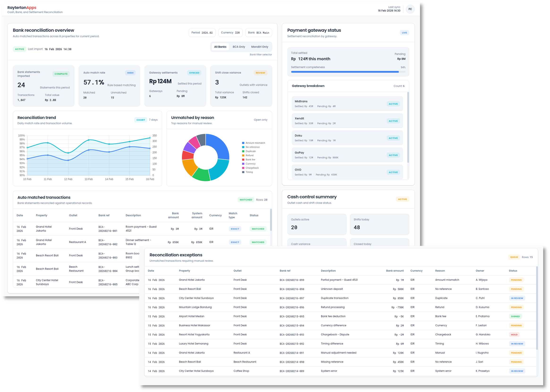
Task: Switch to Mandiri Only filter
Action: tap(259, 47)
